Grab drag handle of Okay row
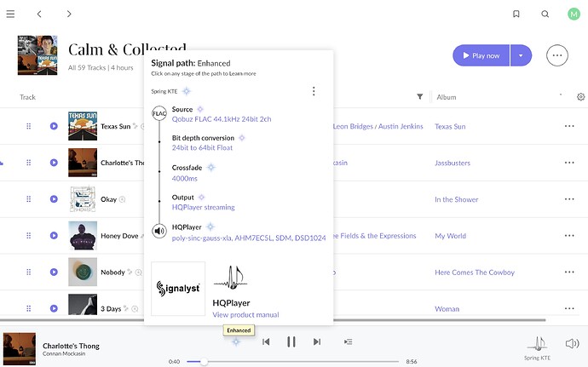Image resolution: width=588 pixels, height=367 pixels. click(x=28, y=199)
